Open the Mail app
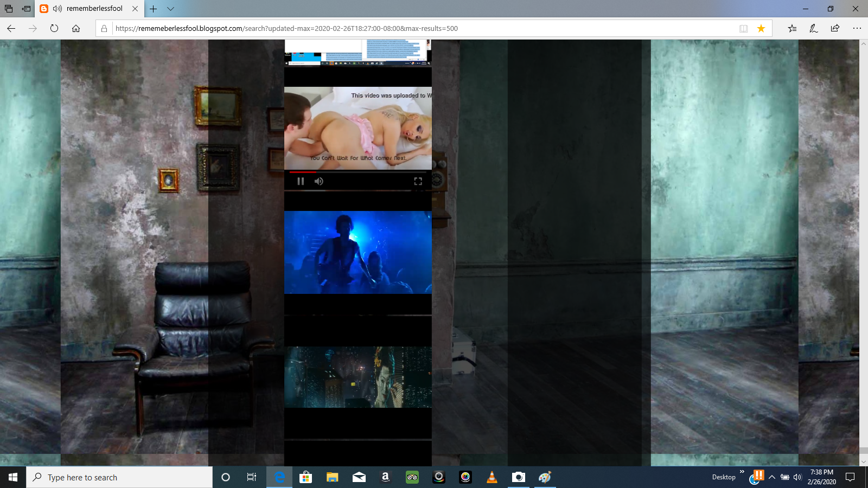Screen dimensions: 868x488 pyautogui.click(x=359, y=477)
